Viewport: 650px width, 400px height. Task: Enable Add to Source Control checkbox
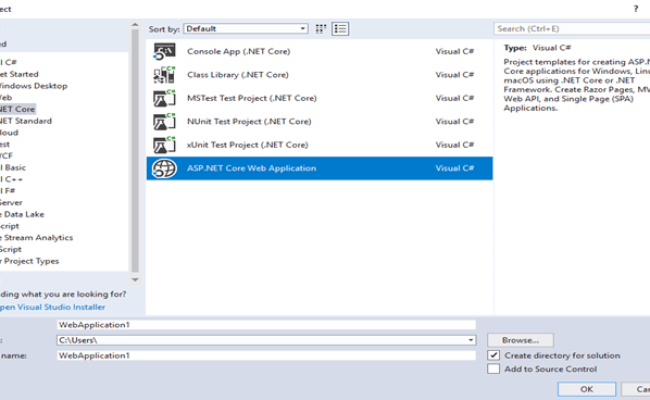click(493, 369)
